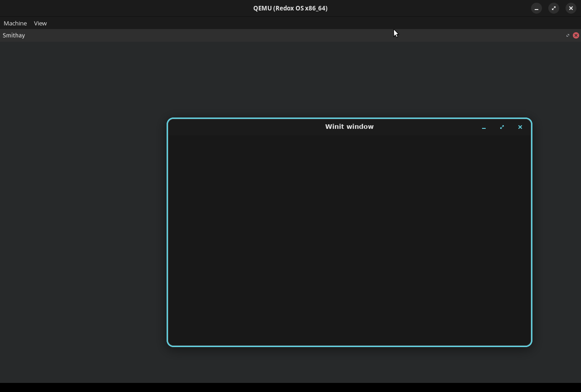Maximize the Smithay window via small arrow icon
Screen dimensions: 581x392
point(568,35)
